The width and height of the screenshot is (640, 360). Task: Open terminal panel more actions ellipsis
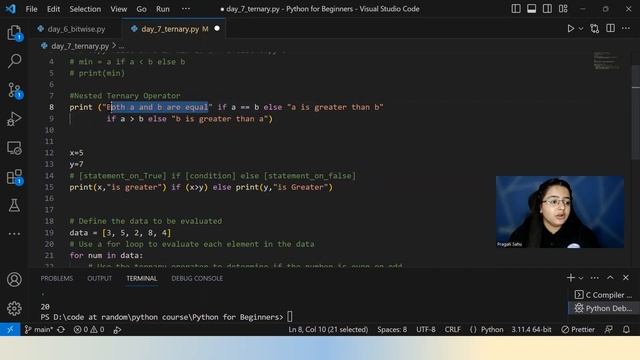click(595, 278)
